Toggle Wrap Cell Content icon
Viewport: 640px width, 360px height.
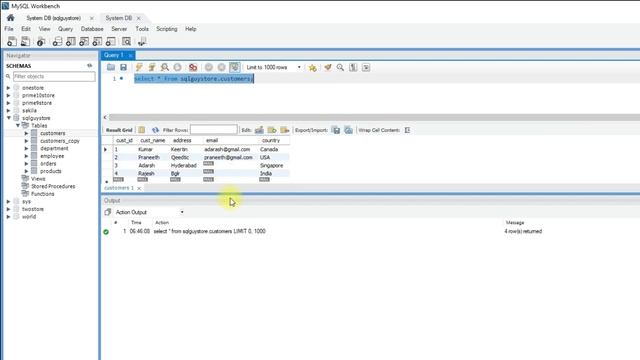coord(407,130)
